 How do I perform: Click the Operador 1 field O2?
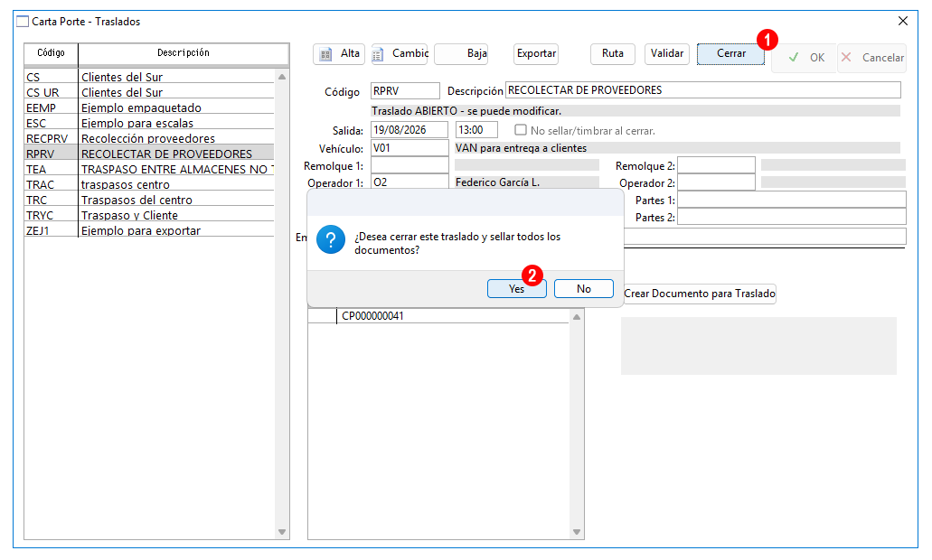(410, 182)
